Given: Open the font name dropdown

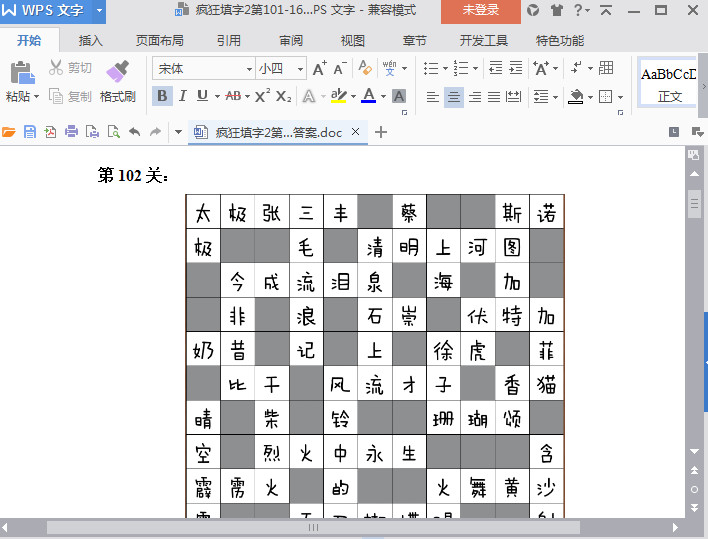Looking at the screenshot, I should (x=249, y=69).
